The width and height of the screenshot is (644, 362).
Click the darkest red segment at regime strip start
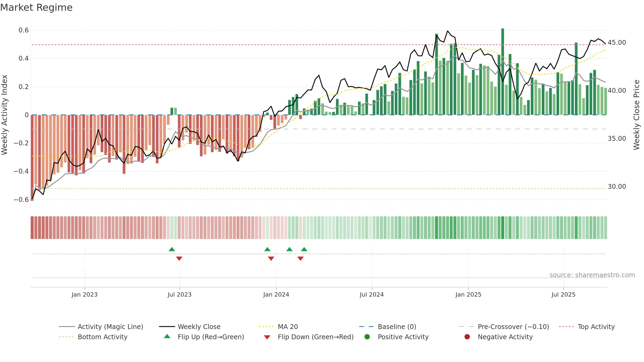click(x=32, y=228)
